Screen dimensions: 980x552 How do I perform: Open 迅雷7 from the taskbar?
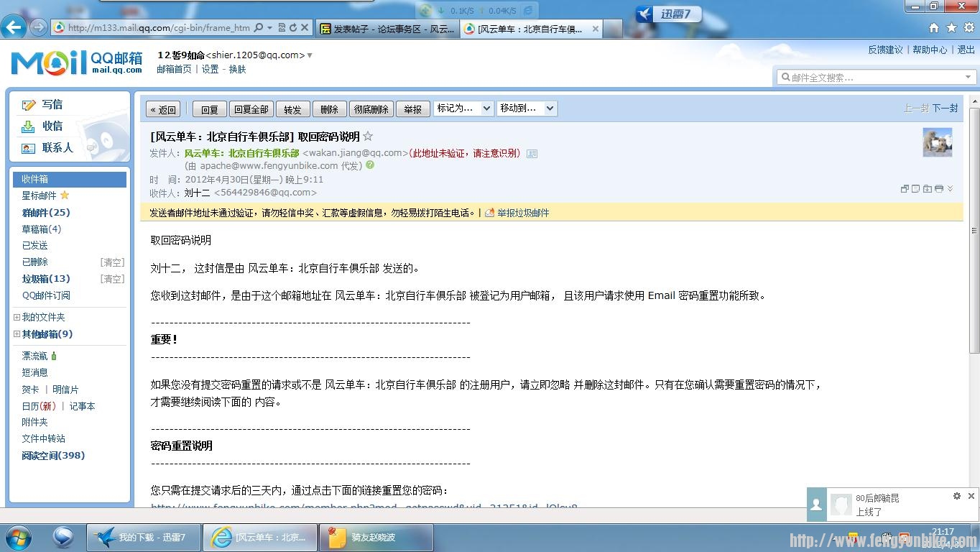(143, 537)
